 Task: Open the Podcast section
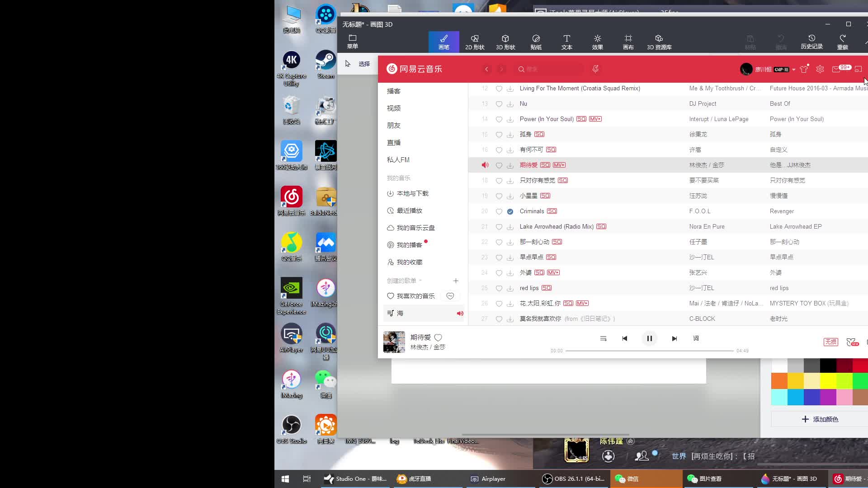(394, 91)
